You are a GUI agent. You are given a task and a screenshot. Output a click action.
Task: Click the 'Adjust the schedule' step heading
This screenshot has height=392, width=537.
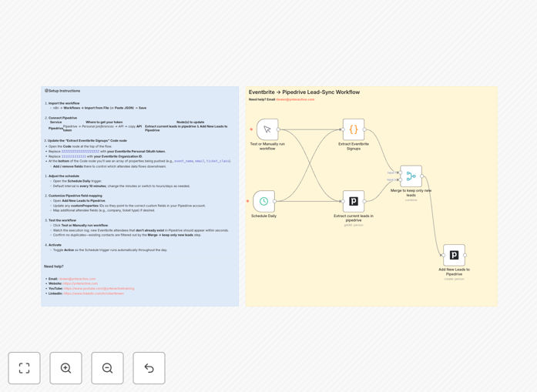(64, 176)
